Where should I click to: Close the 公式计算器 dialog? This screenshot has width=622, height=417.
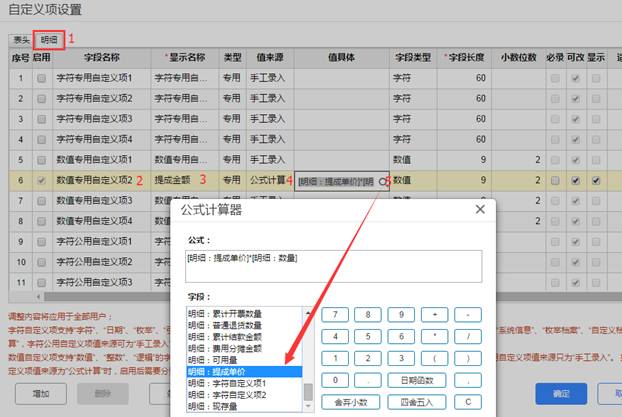479,210
